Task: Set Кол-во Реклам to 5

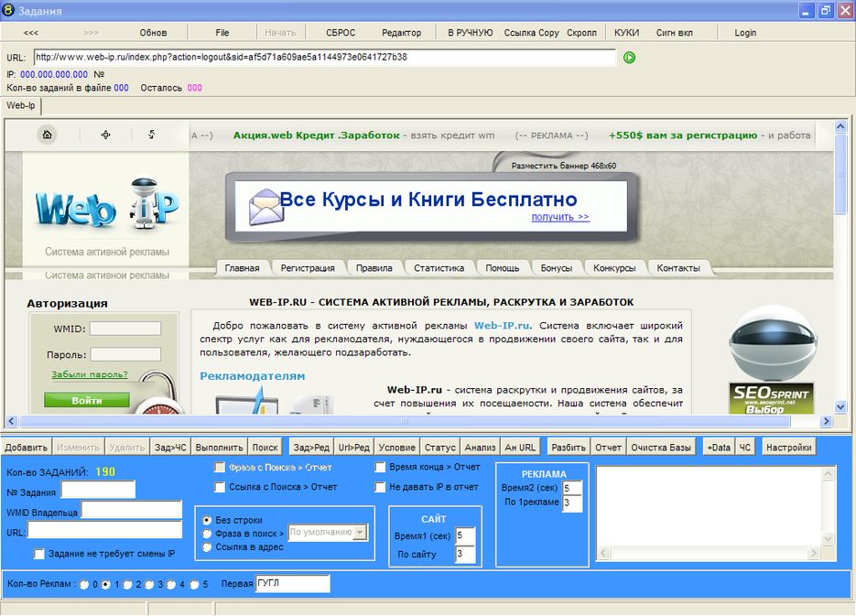Action: coord(194,584)
